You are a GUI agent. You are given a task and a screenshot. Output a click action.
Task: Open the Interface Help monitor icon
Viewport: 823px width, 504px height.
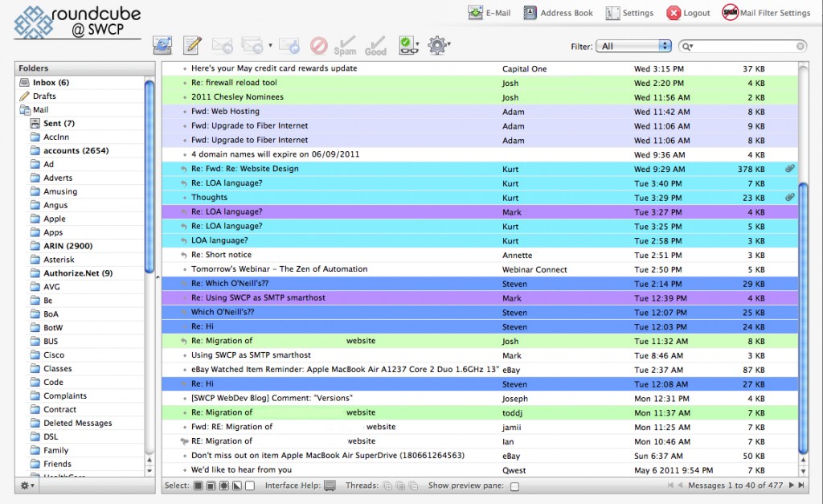click(330, 486)
